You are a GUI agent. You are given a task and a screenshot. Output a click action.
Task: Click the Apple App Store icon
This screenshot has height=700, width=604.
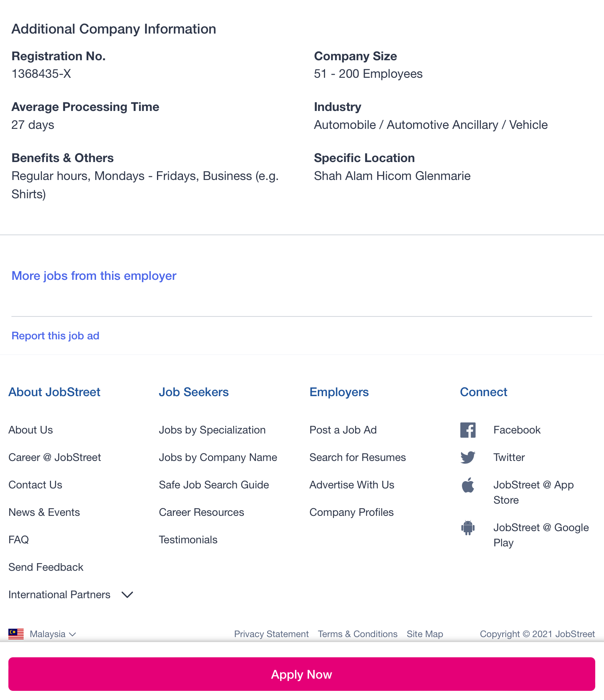pyautogui.click(x=468, y=485)
